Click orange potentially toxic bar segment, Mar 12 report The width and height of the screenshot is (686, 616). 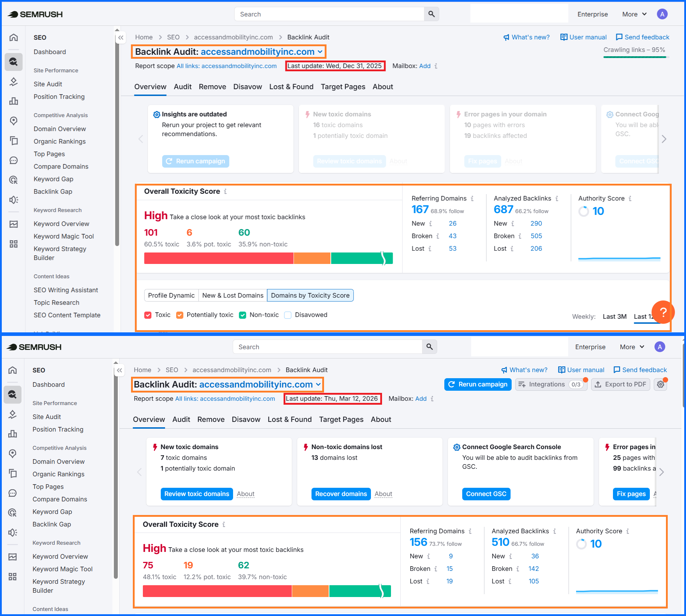(x=310, y=591)
